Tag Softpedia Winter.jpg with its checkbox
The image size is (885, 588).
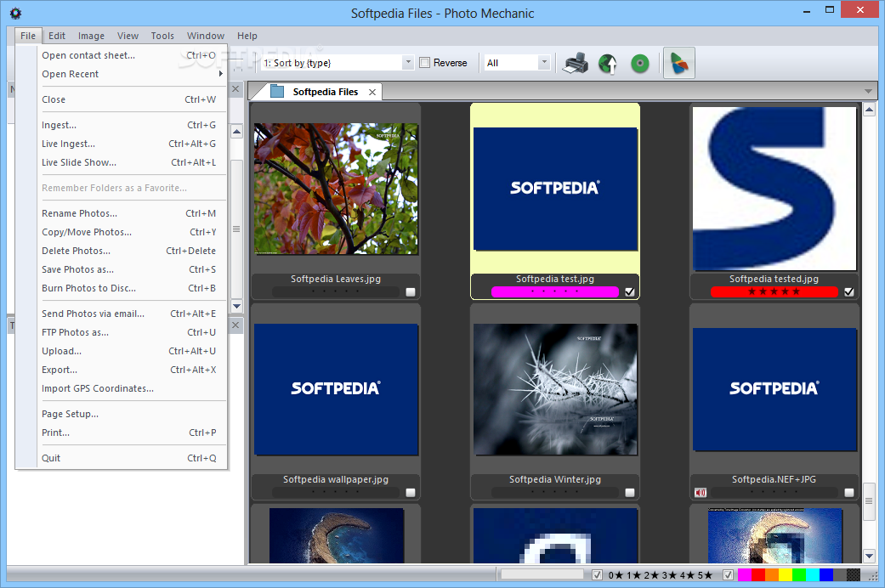629,493
